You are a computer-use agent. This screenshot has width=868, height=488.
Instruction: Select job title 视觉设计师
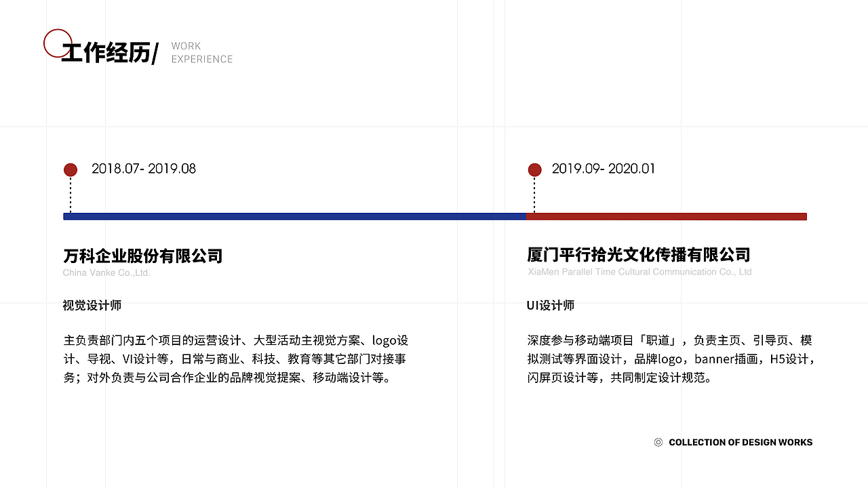point(92,306)
